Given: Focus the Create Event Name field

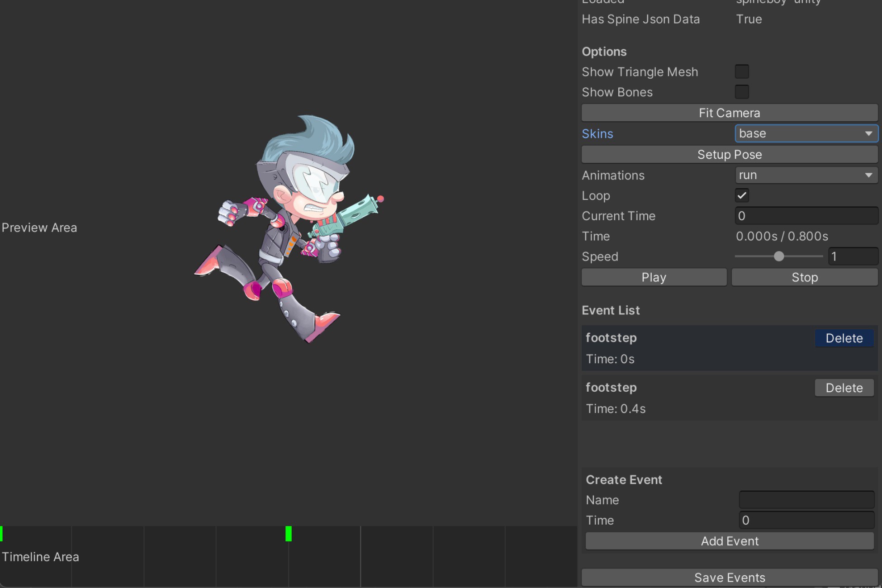Looking at the screenshot, I should pyautogui.click(x=806, y=500).
